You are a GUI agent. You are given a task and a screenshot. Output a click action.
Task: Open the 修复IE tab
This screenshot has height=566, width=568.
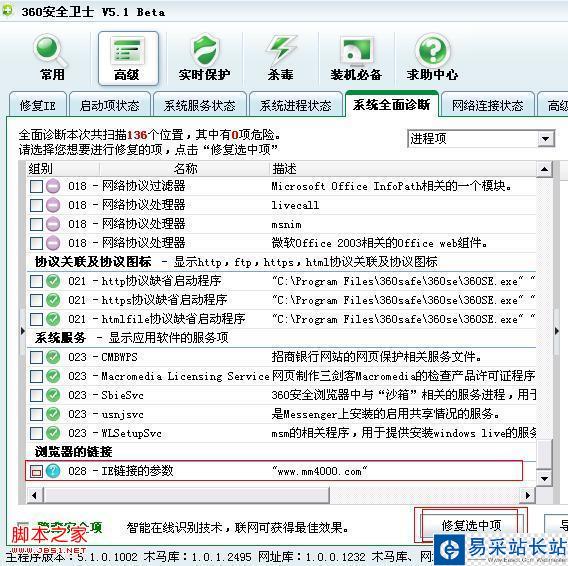point(38,105)
